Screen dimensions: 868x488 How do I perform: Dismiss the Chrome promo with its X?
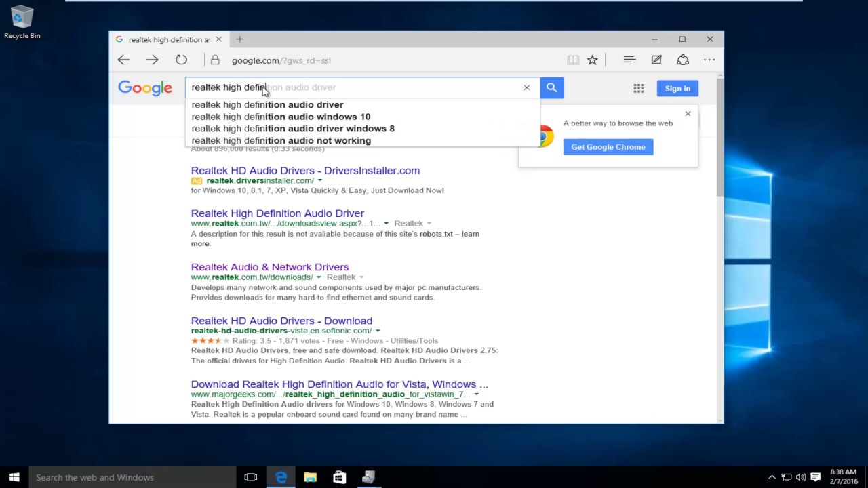(x=688, y=114)
